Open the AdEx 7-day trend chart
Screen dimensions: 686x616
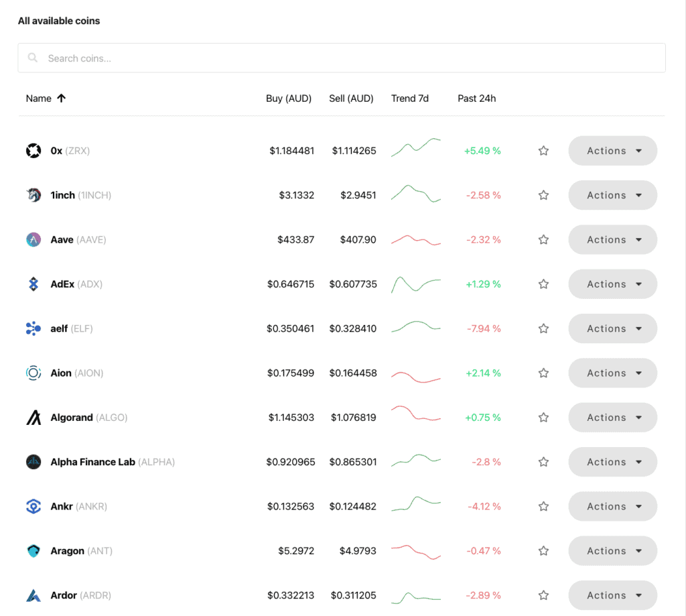click(x=415, y=284)
